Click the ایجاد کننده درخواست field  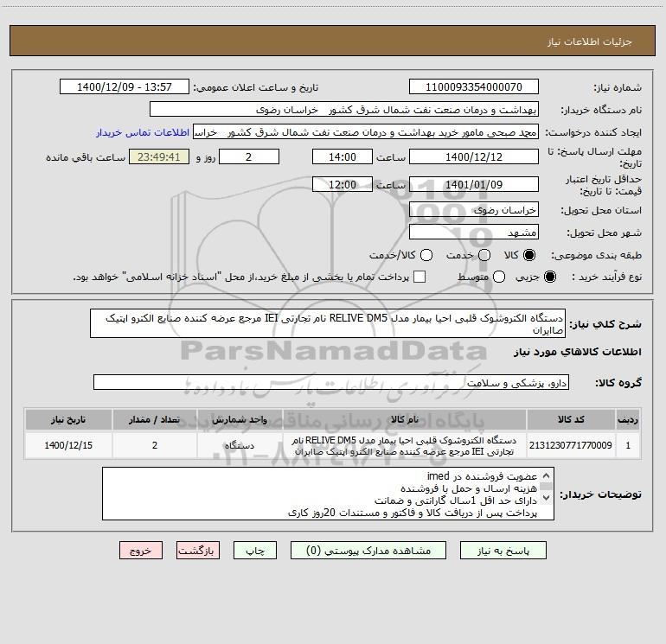tap(366, 132)
